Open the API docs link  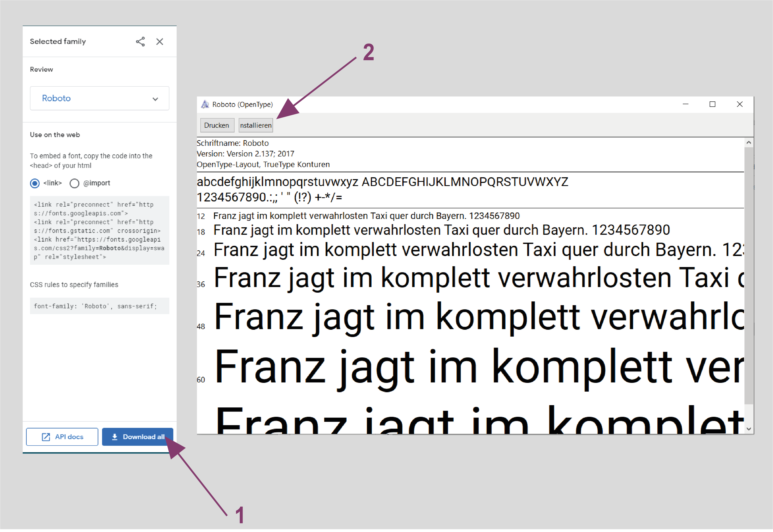(62, 437)
